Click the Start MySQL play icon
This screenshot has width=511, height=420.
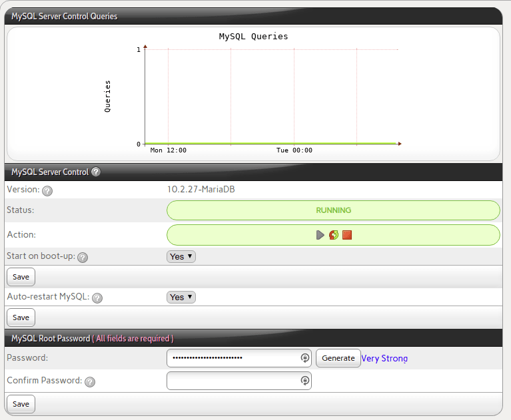pyautogui.click(x=320, y=235)
